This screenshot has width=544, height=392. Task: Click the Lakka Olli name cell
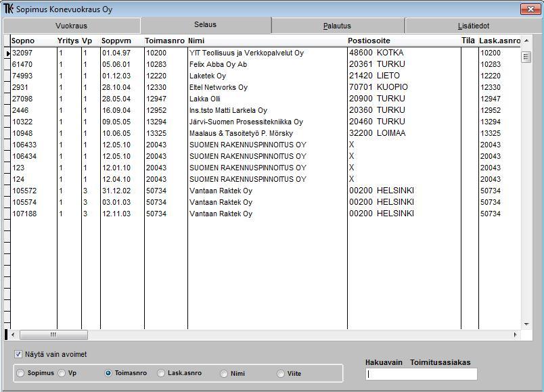[x=267, y=99]
